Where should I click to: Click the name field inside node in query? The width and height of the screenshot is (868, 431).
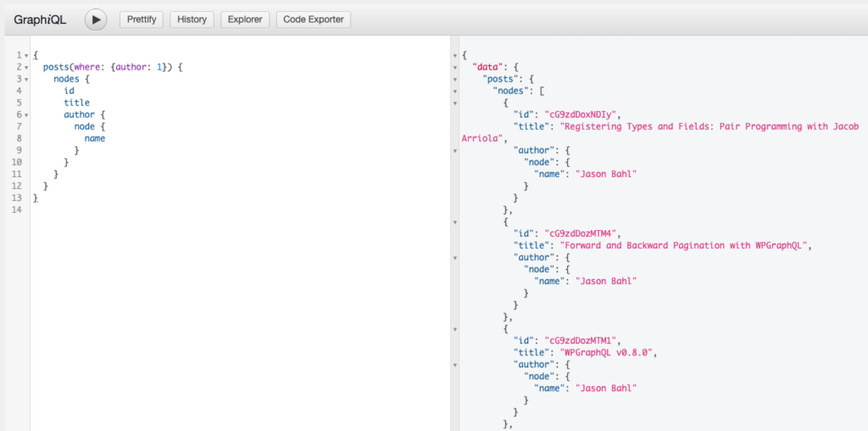(95, 138)
